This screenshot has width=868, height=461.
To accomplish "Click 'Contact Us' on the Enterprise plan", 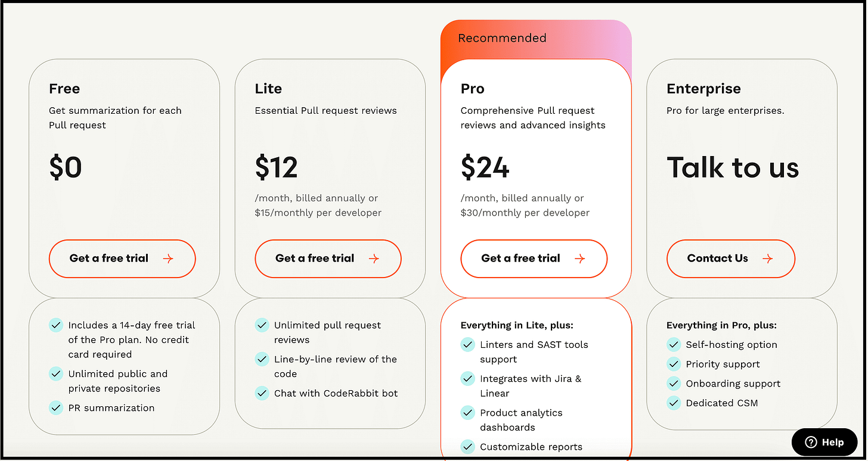I will [x=717, y=258].
